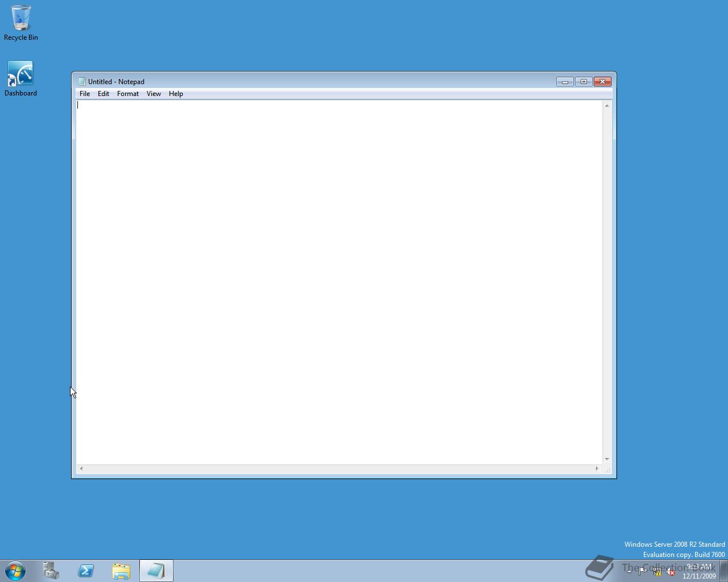Open the Action Center flag icon
The height and width of the screenshot is (582, 728).
tap(643, 571)
